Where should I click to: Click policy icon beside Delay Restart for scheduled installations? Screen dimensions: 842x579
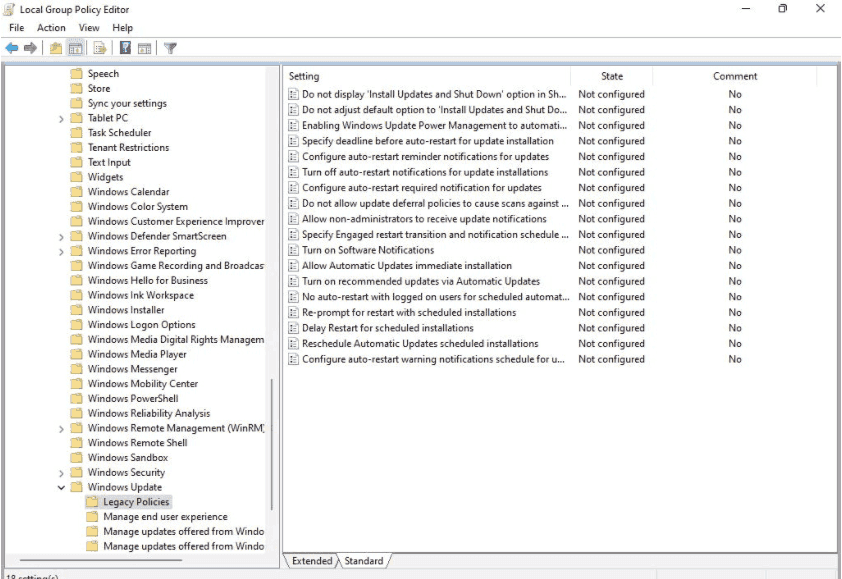(293, 328)
